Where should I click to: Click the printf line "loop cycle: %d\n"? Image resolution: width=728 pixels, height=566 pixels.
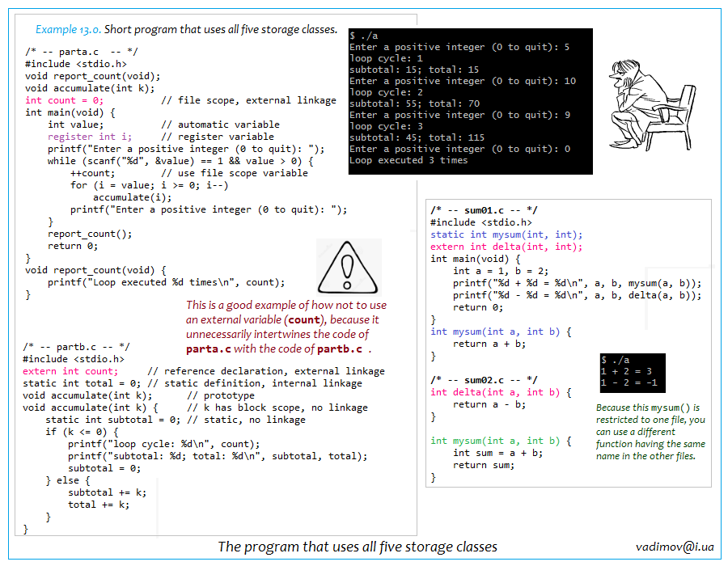tap(164, 444)
